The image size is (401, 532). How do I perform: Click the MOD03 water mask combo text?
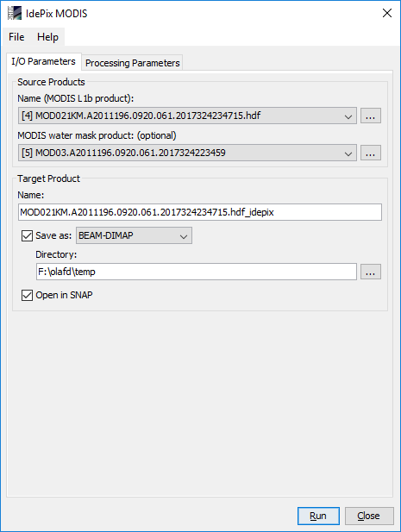coord(123,153)
